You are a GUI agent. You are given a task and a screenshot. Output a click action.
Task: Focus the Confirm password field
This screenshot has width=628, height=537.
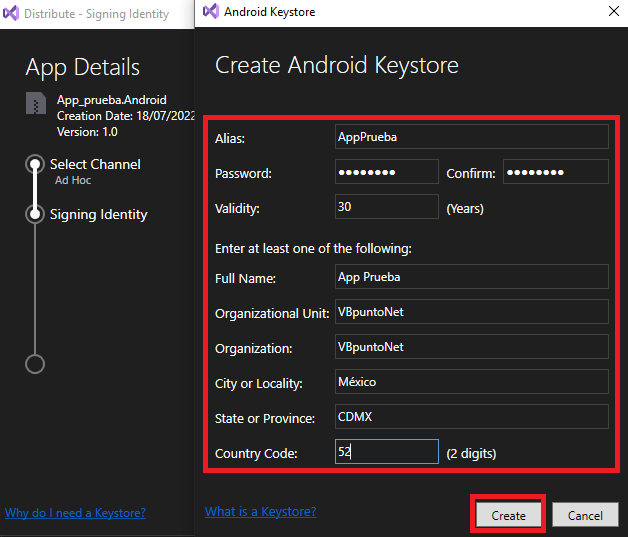point(556,172)
